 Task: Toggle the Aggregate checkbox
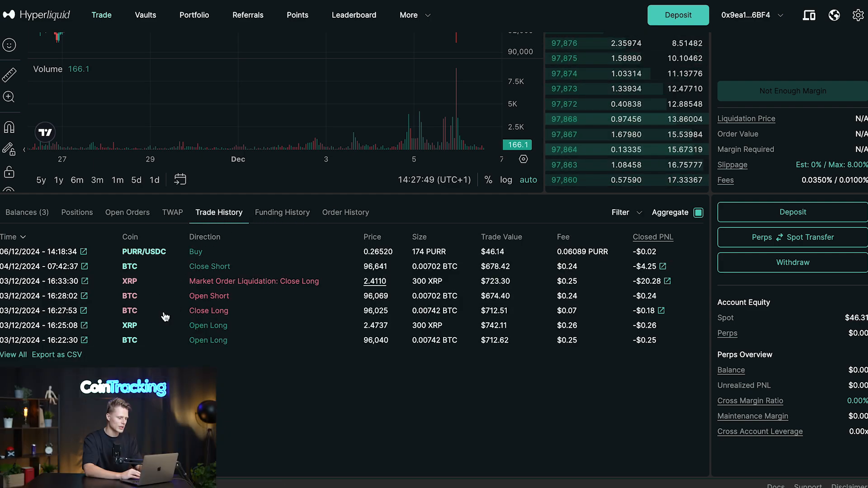click(698, 212)
